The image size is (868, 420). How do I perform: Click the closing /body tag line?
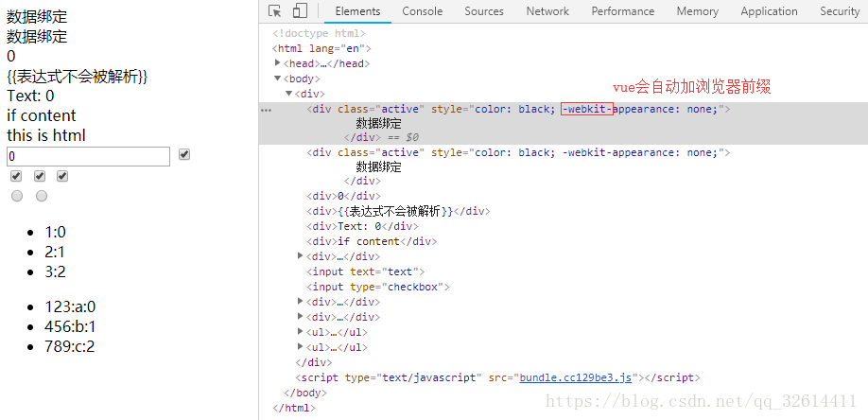click(x=305, y=393)
